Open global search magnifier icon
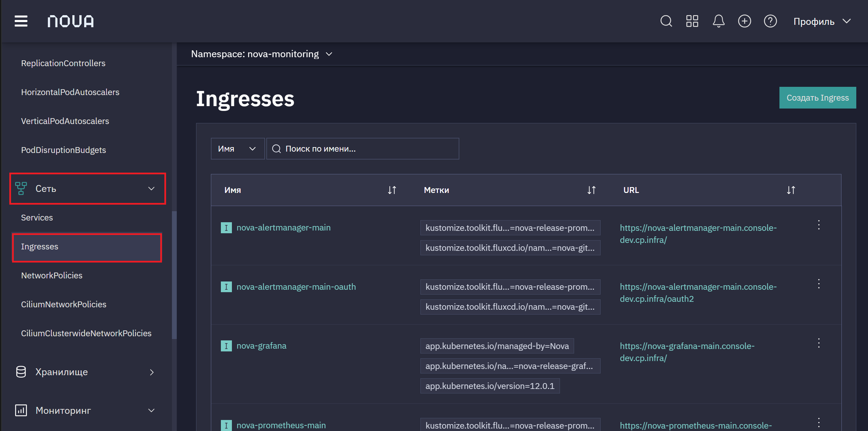 coord(666,21)
